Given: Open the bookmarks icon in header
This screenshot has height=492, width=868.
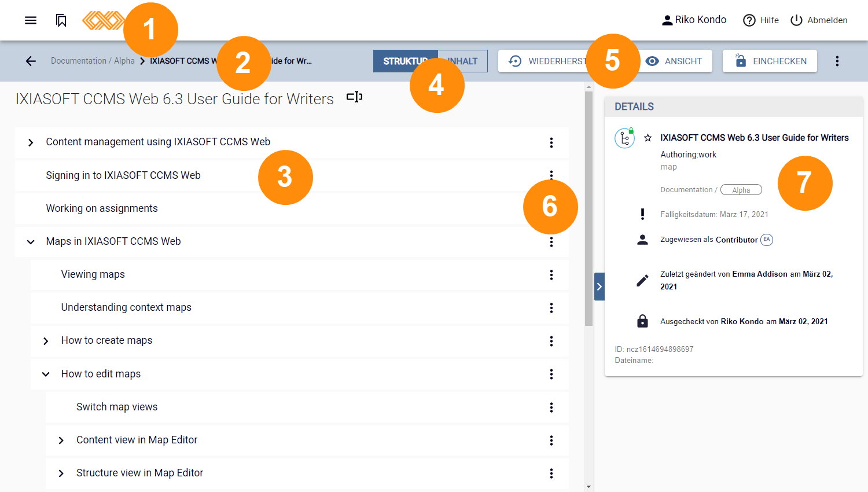Looking at the screenshot, I should tap(61, 20).
